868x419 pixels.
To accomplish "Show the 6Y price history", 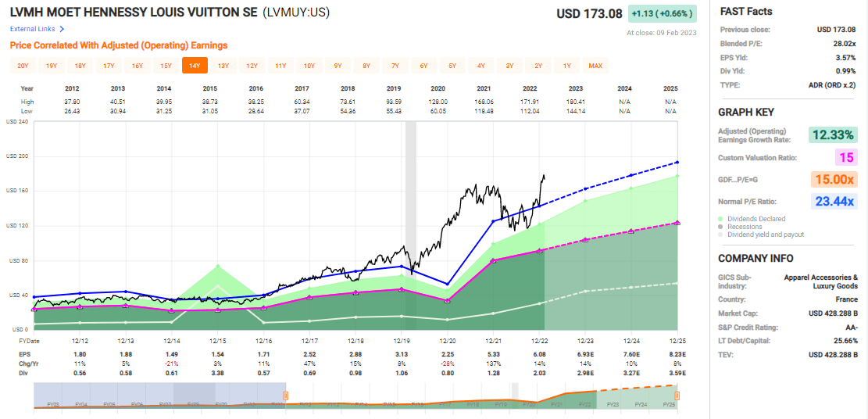I will tap(424, 66).
